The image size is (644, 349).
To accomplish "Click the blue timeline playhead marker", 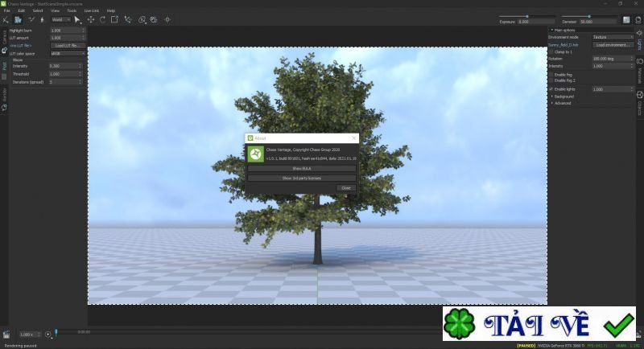I will 56,333.
